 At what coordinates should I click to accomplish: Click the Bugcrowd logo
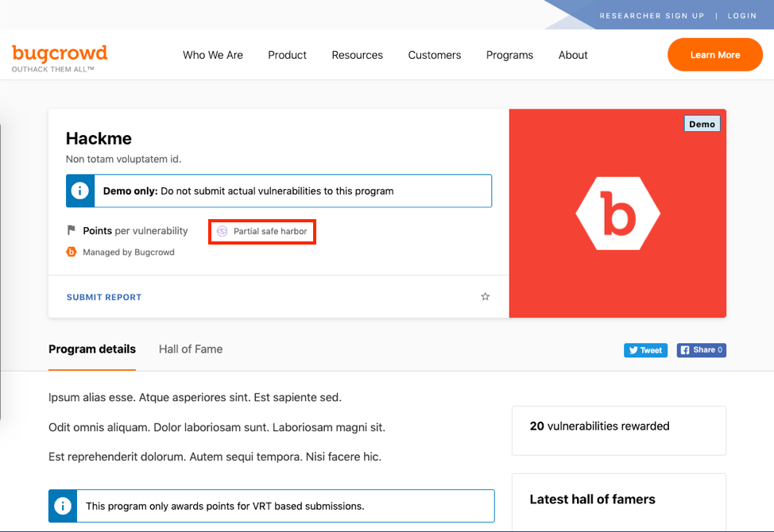(60, 53)
